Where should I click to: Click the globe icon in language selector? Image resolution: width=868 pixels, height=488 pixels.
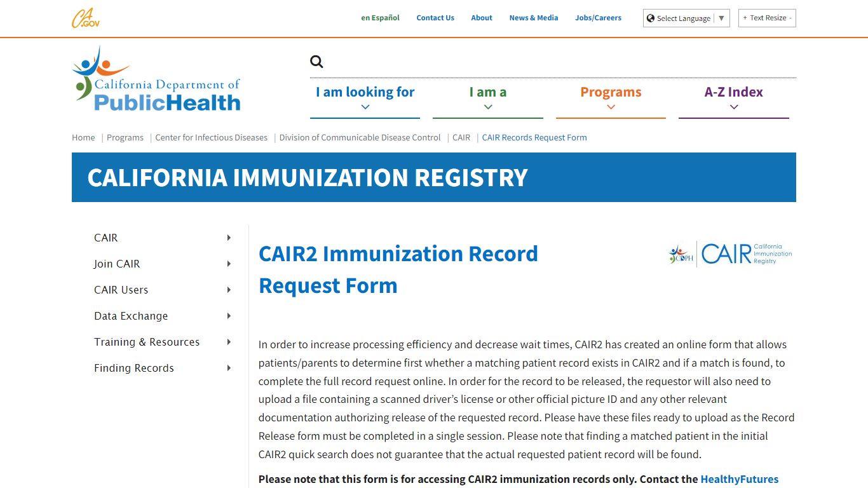point(651,18)
